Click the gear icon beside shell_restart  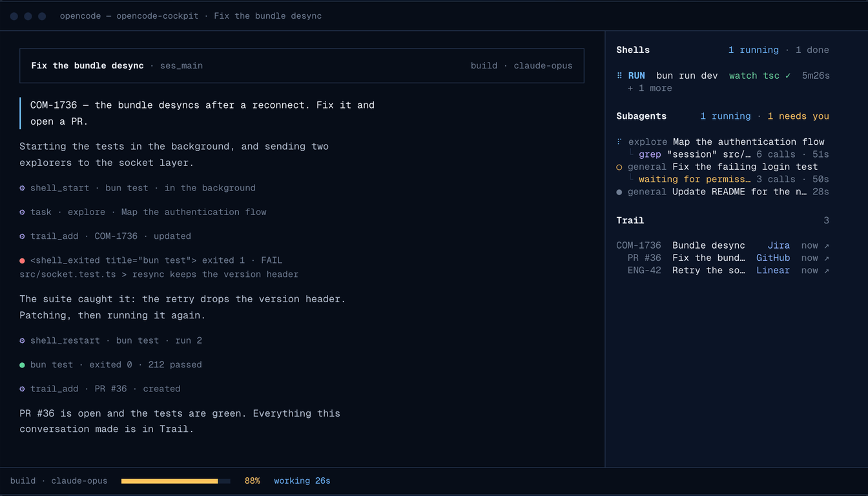tap(22, 340)
